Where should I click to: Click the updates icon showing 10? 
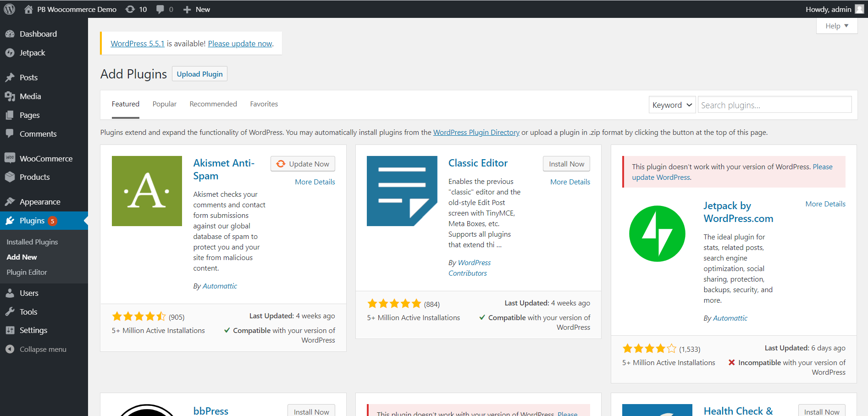tap(130, 9)
